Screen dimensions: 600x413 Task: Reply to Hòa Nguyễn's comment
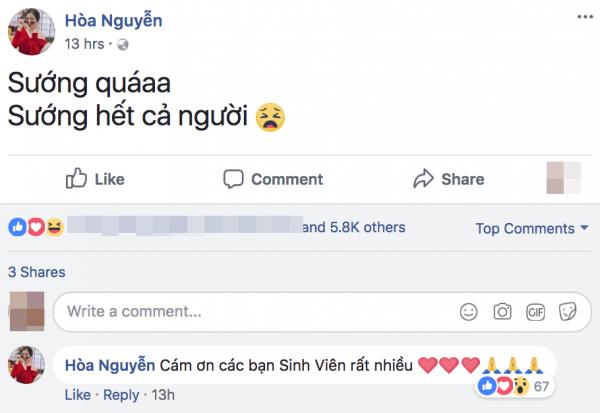(x=122, y=395)
